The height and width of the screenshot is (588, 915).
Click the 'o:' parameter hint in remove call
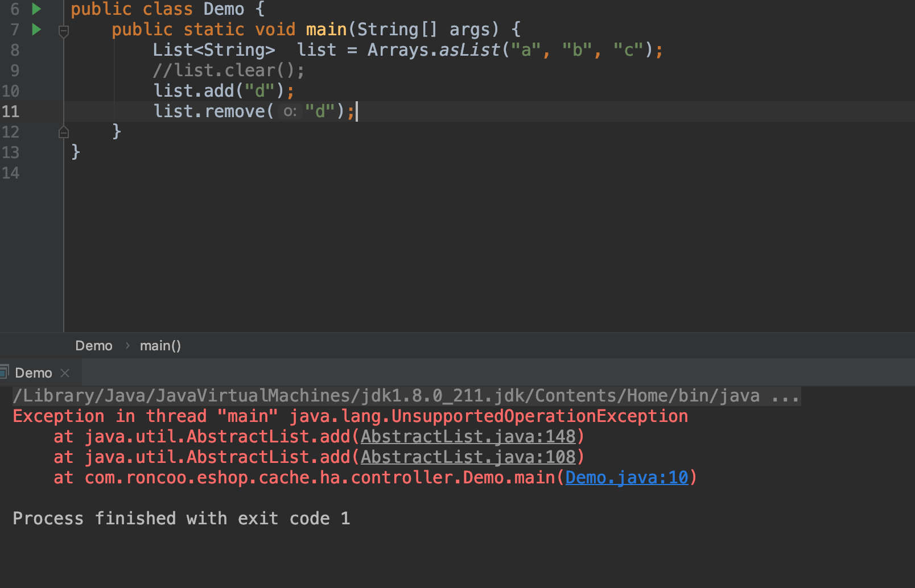pyautogui.click(x=290, y=112)
